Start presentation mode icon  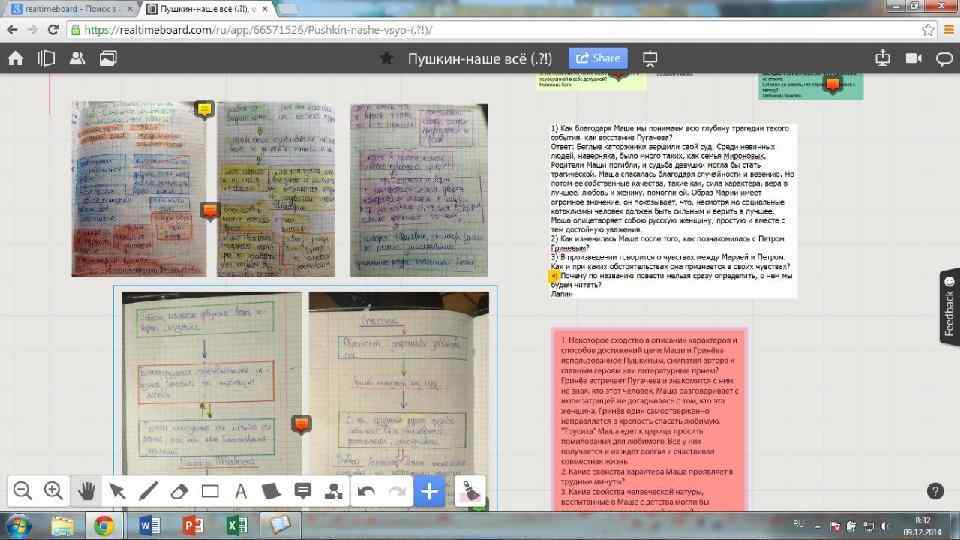pyautogui.click(x=650, y=59)
